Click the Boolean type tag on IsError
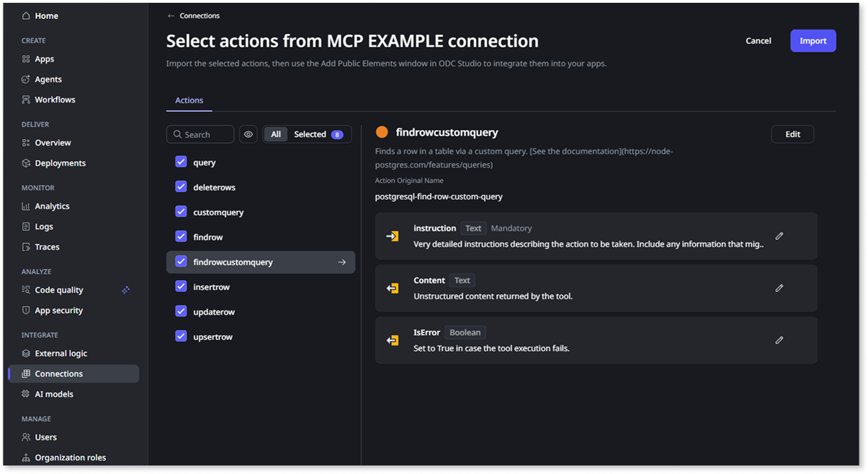 coord(465,332)
